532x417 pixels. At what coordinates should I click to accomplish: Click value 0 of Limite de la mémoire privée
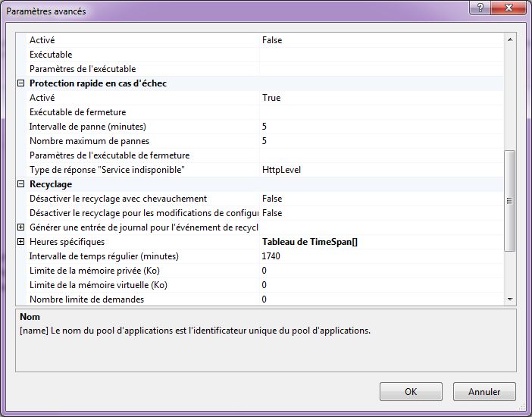[x=264, y=271]
